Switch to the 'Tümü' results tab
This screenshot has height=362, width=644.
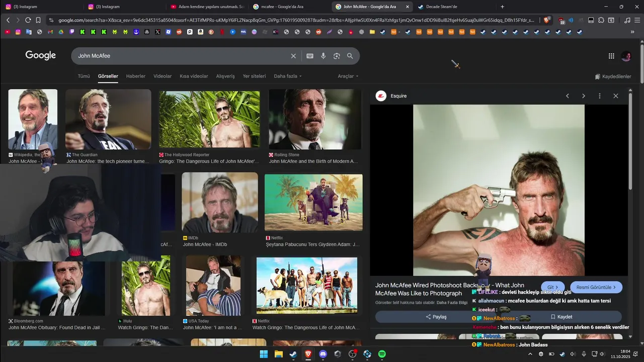84,76
